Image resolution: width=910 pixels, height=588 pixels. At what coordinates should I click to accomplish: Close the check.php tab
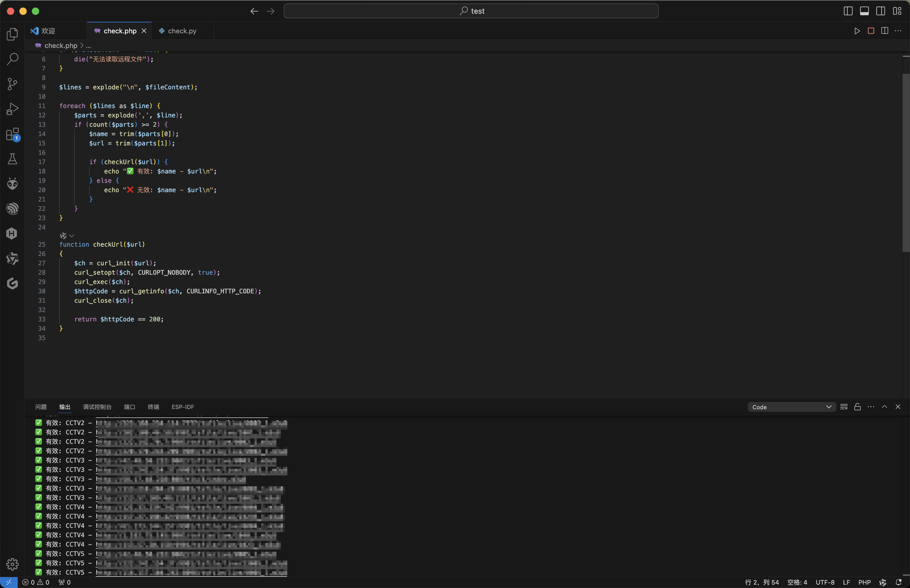point(144,31)
